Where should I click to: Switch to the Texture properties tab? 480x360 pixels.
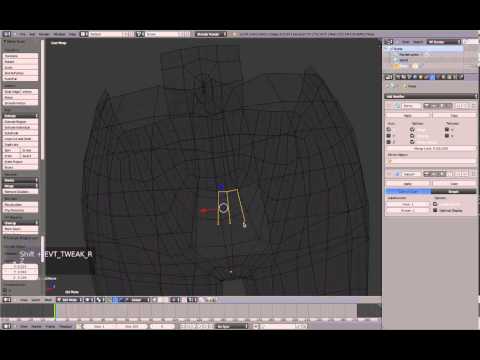coord(449,77)
